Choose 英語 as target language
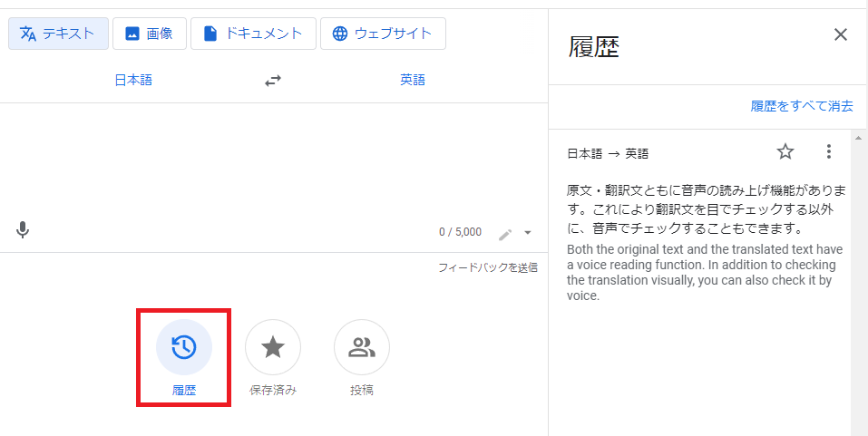The image size is (868, 436). (x=413, y=81)
